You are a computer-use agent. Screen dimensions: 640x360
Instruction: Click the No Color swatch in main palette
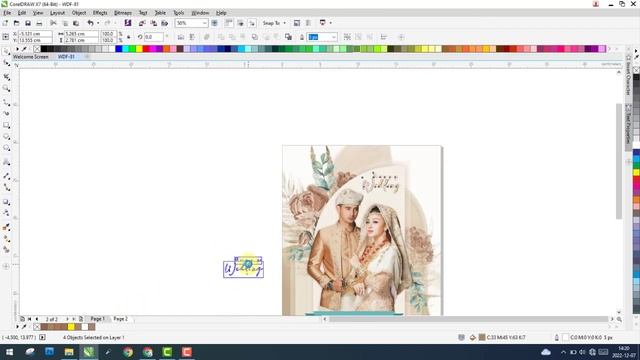pyautogui.click(x=37, y=49)
